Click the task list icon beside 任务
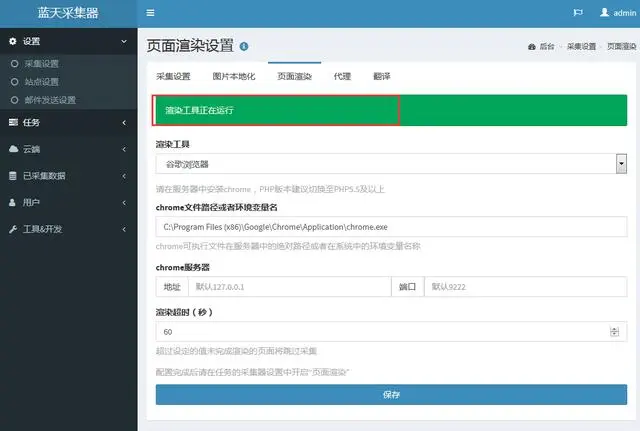Image resolution: width=640 pixels, height=431 pixels. pyautogui.click(x=13, y=122)
